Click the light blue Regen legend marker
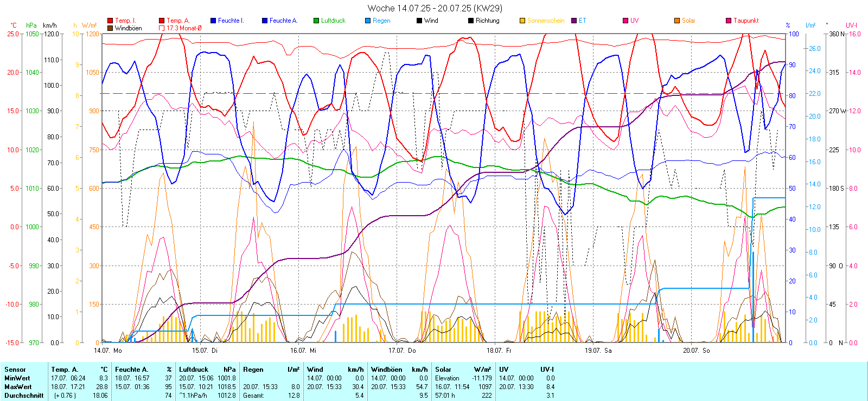 coord(368,21)
